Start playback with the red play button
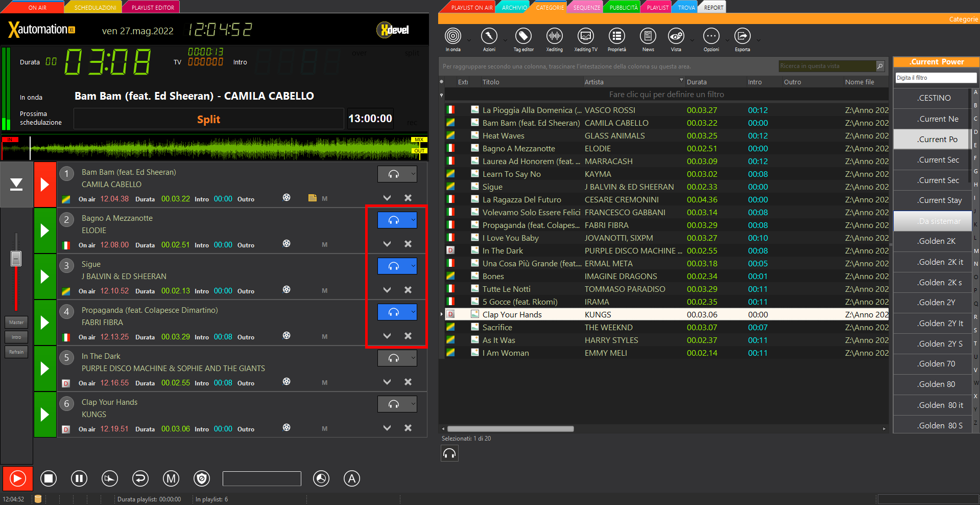 [17, 478]
